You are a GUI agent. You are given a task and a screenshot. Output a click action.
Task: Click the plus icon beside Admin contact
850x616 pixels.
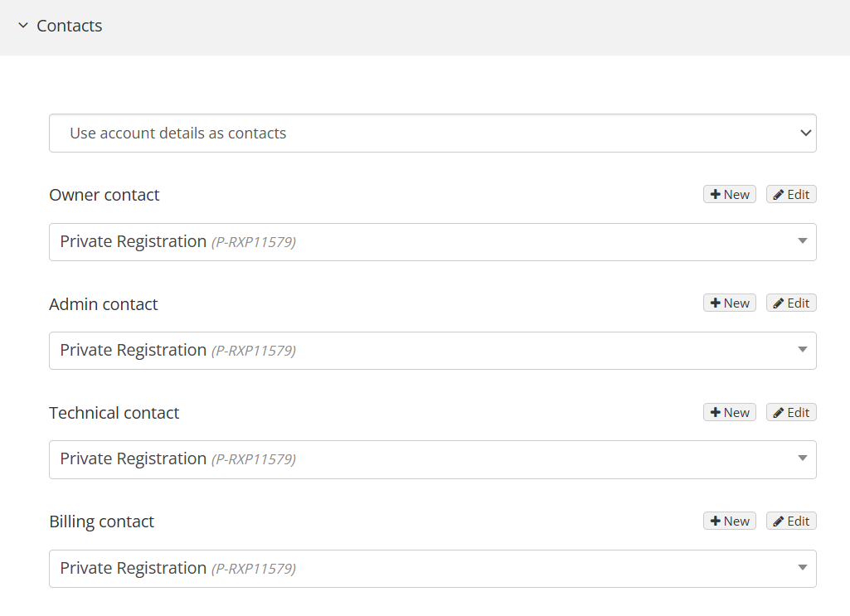(x=716, y=303)
